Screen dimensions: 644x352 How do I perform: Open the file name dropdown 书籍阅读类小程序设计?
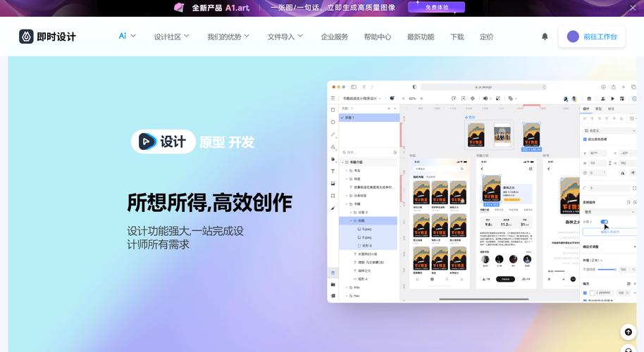click(361, 99)
